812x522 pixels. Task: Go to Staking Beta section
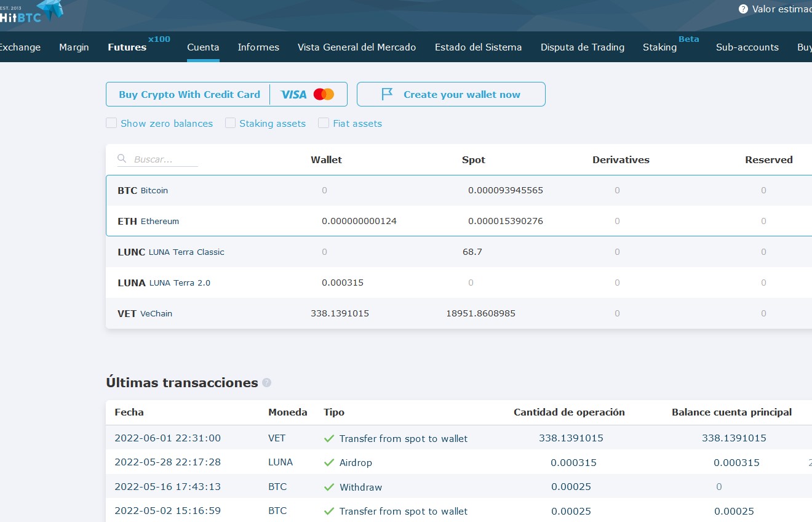(659, 47)
